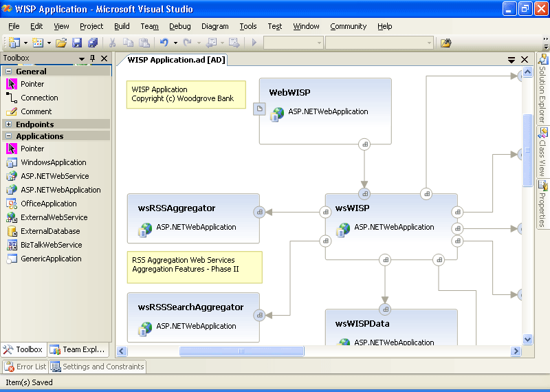Open the Settings and Constraints panel
Screen dimensions: 550x392
[97, 367]
